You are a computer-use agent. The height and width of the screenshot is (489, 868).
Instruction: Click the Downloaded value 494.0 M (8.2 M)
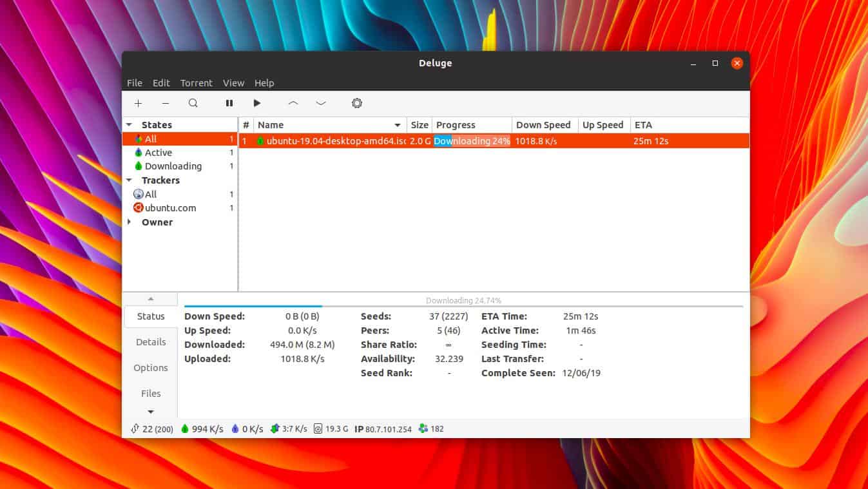coord(302,345)
